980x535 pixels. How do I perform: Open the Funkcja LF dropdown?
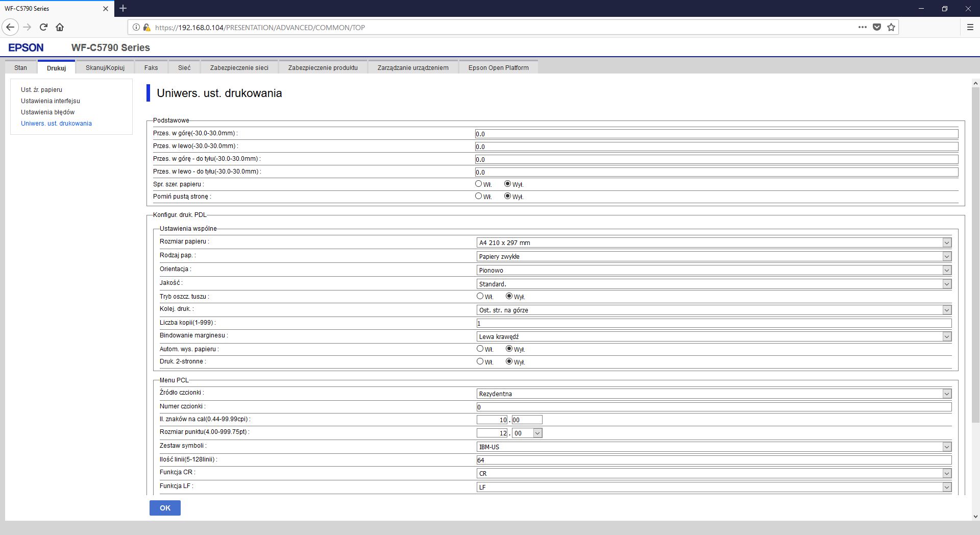coord(714,487)
